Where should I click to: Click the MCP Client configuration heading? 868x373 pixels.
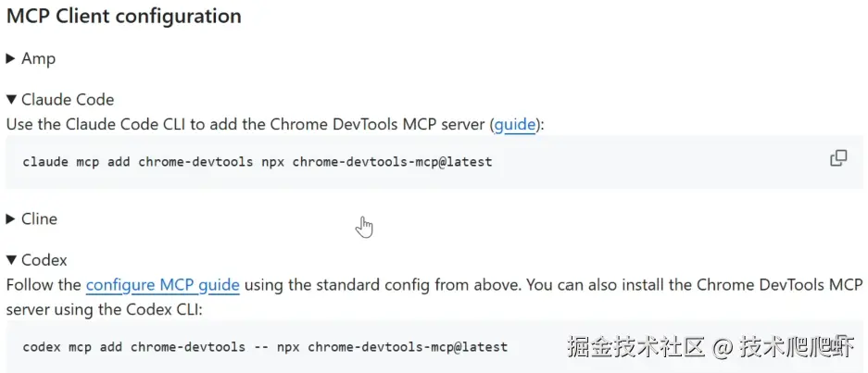[x=124, y=16]
